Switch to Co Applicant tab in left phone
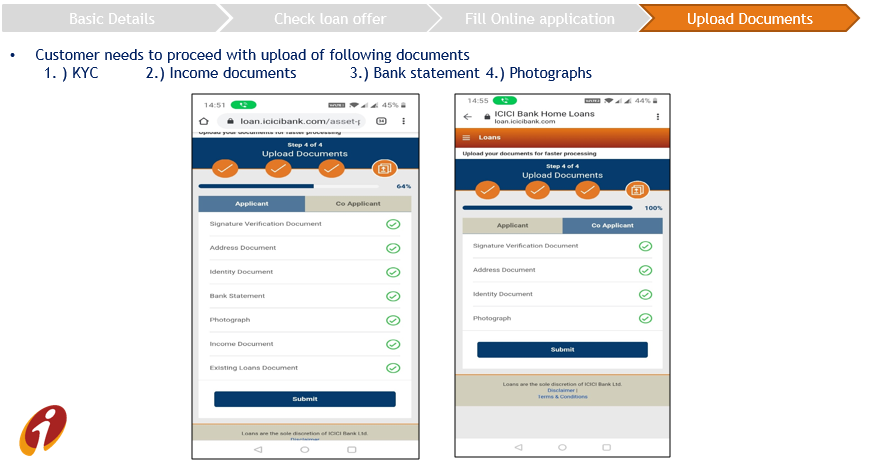The height and width of the screenshot is (468, 870). click(x=358, y=204)
